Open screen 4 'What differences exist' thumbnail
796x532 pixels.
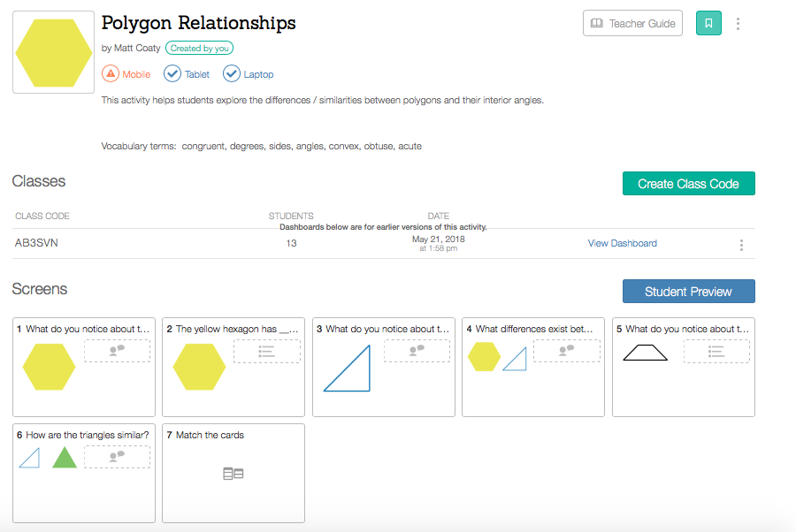tap(532, 367)
